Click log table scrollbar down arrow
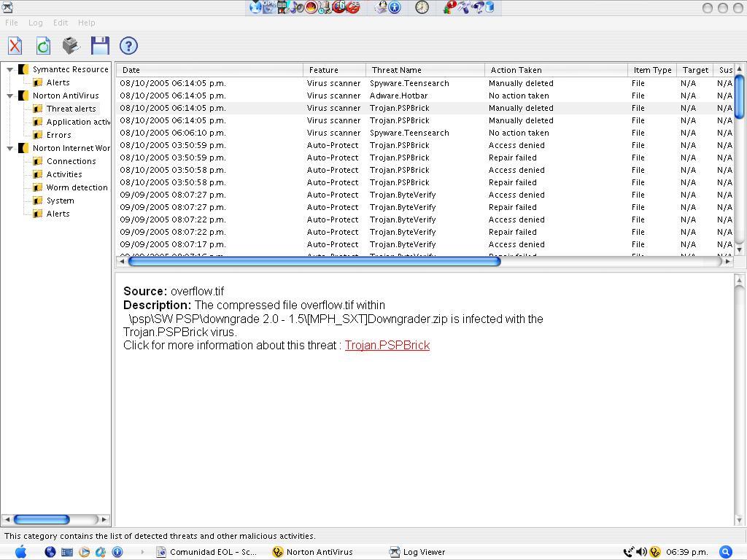This screenshot has height=560, width=747. [x=740, y=249]
